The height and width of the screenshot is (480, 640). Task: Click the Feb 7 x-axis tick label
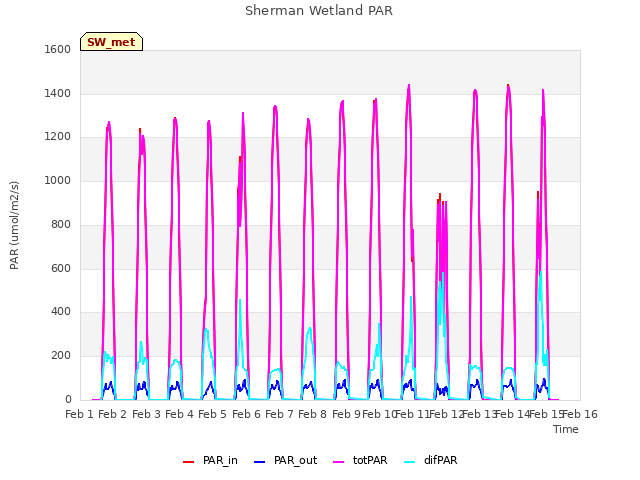(x=280, y=414)
